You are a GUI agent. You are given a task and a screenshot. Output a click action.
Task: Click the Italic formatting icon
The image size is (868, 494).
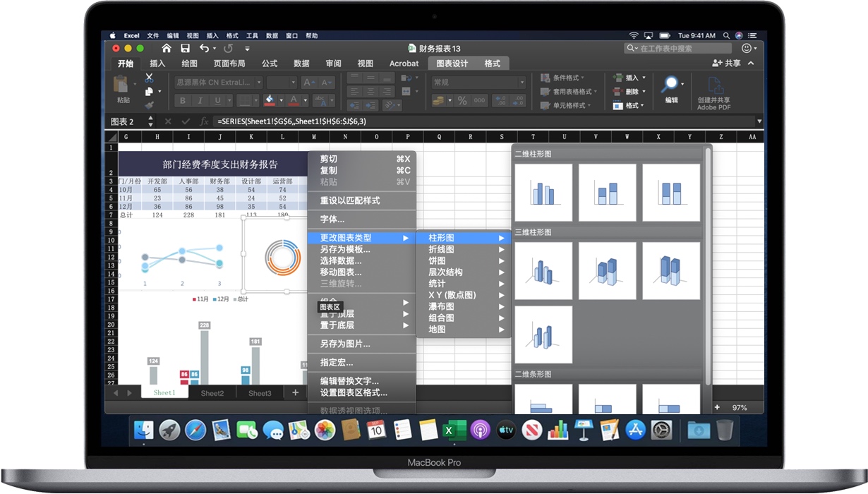(200, 100)
